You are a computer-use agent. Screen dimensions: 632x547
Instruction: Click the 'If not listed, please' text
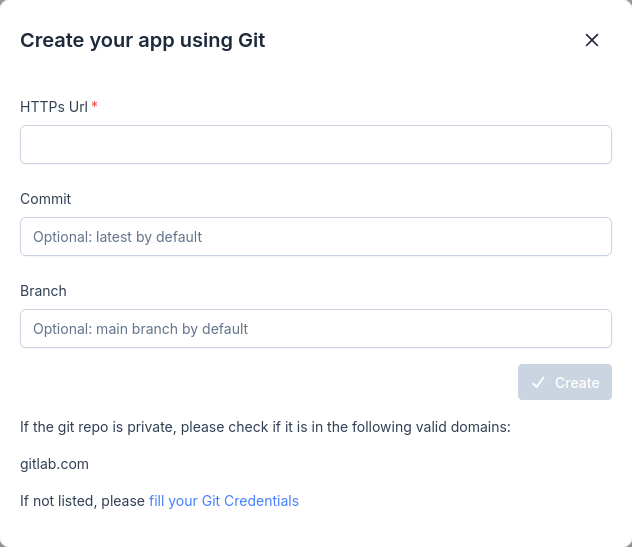tap(82, 501)
